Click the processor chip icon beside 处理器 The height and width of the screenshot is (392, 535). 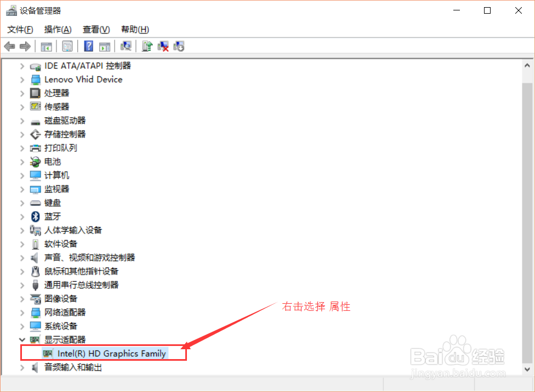[35, 93]
